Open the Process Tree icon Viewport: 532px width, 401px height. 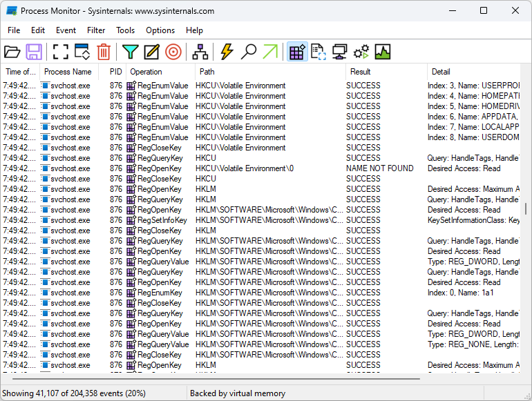coord(200,52)
